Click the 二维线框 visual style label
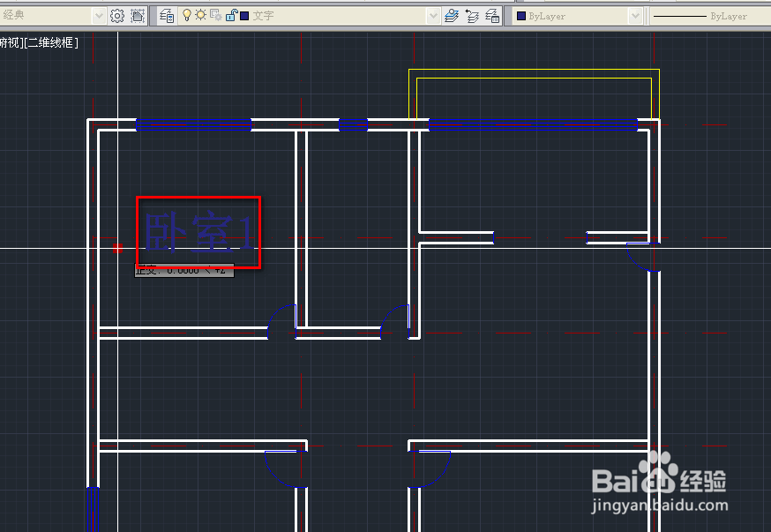This screenshot has width=771, height=532. pos(51,42)
